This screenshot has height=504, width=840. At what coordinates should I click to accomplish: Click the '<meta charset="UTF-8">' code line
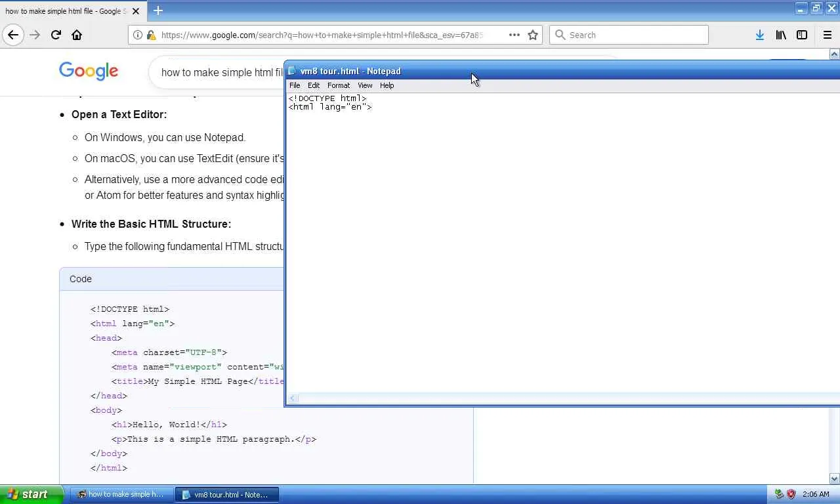coord(169,352)
